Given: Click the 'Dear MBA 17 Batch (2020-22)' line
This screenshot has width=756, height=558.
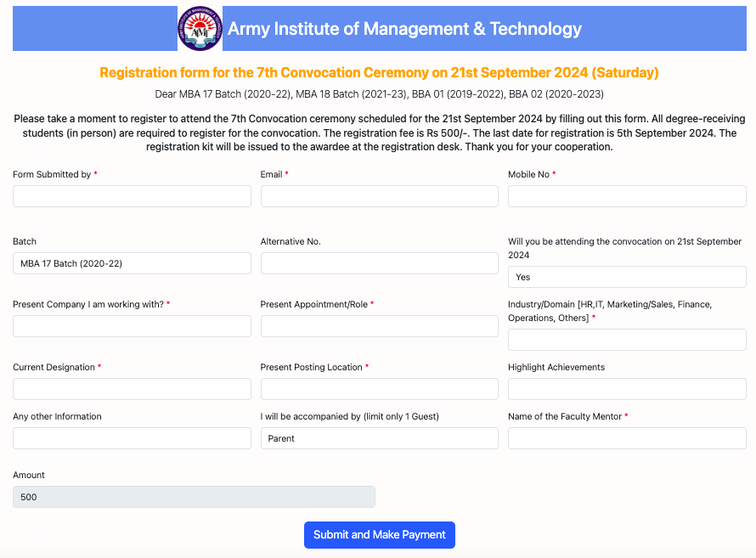Looking at the screenshot, I should point(379,94).
